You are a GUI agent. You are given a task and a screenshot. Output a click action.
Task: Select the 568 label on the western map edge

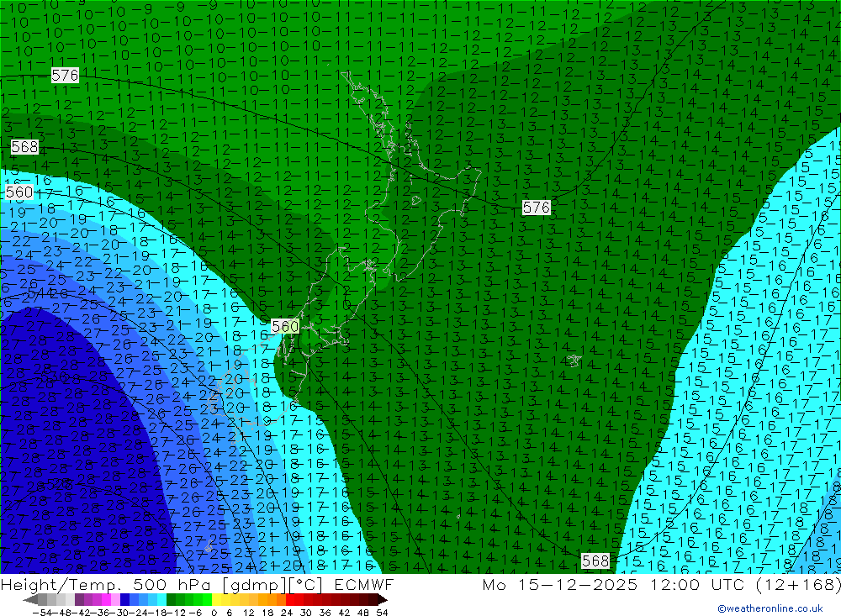pos(24,147)
